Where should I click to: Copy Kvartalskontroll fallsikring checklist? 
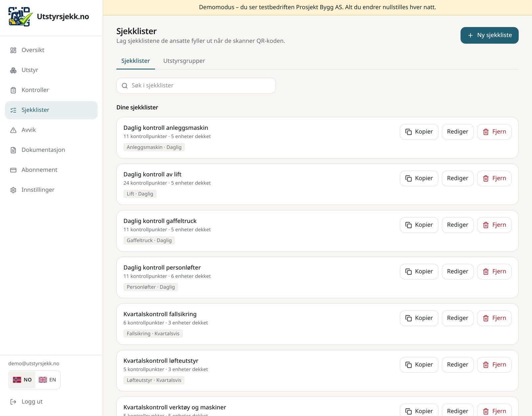(x=419, y=318)
